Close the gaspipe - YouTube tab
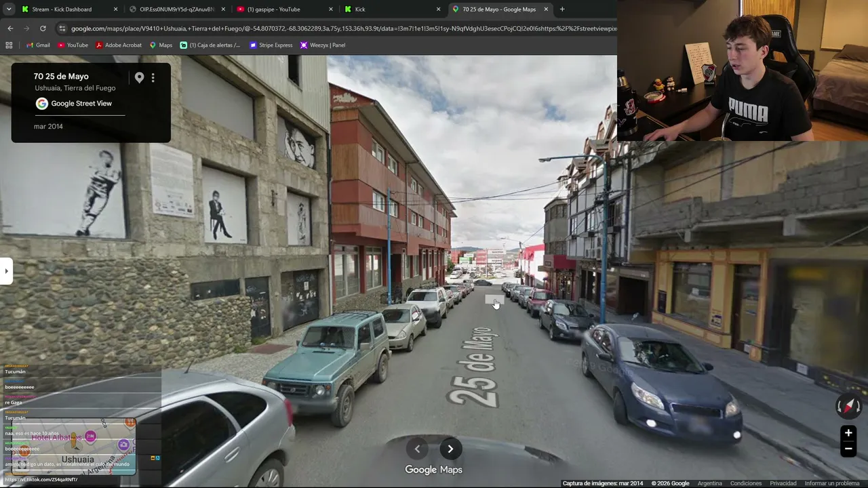Image resolution: width=868 pixels, height=488 pixels. [331, 9]
